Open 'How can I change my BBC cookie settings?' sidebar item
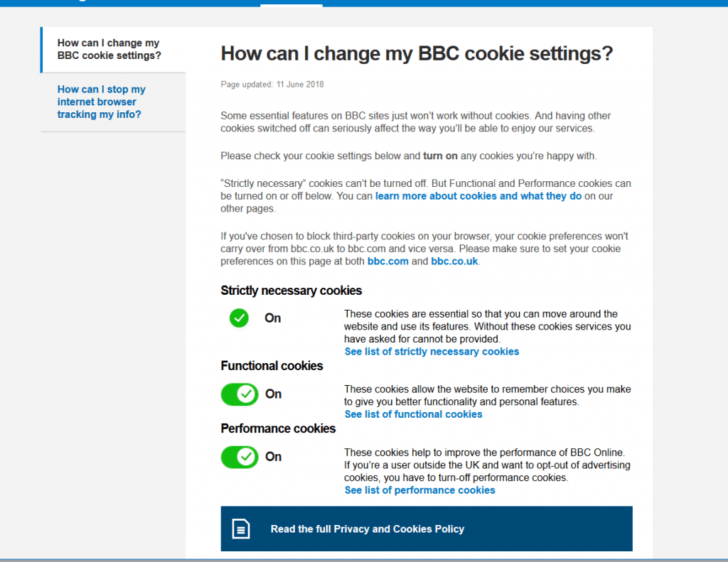 coord(109,49)
